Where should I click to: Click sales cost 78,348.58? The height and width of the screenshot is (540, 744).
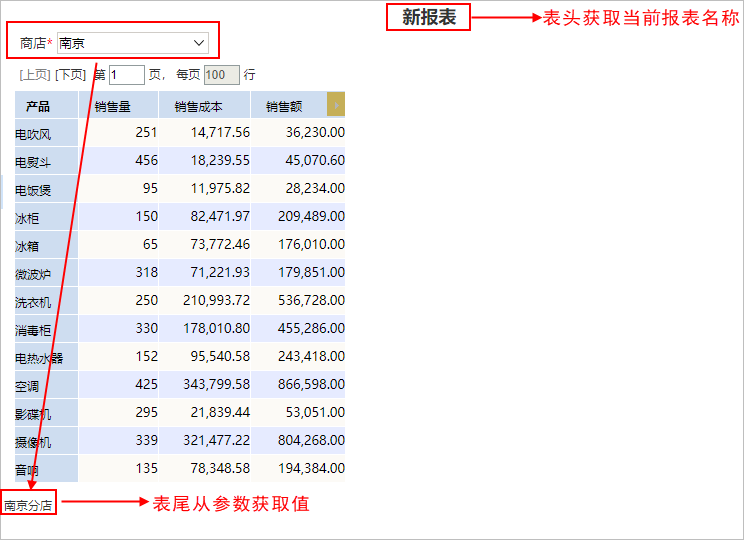pyautogui.click(x=220, y=468)
